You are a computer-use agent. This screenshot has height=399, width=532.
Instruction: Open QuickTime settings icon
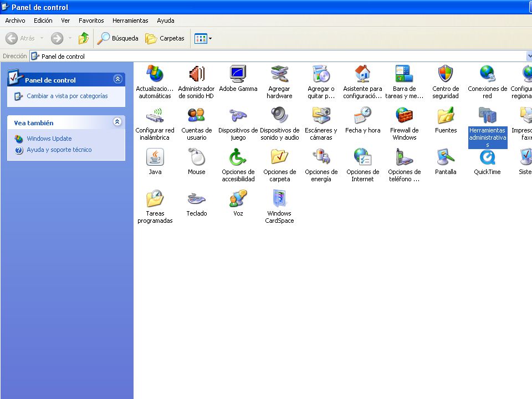click(x=487, y=157)
